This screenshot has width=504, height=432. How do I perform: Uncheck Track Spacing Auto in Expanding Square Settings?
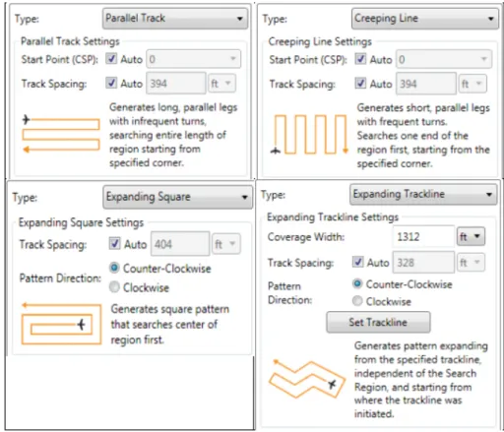click(x=114, y=244)
